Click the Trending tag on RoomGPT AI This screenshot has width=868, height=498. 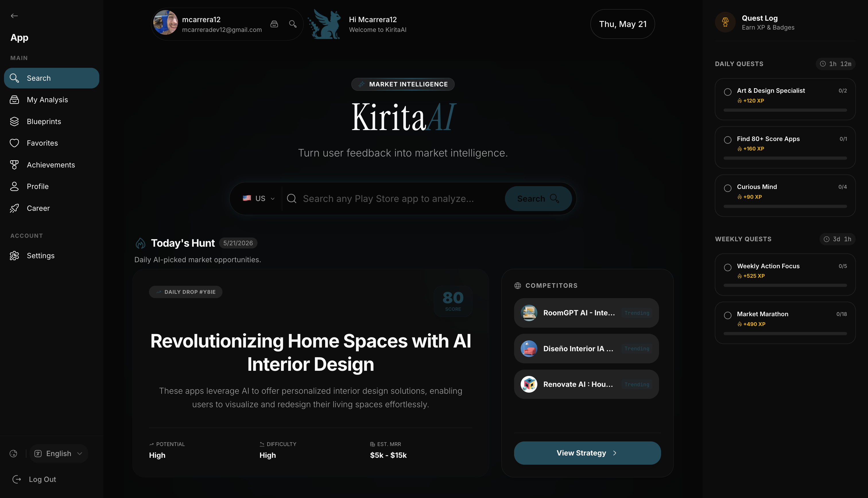637,313
